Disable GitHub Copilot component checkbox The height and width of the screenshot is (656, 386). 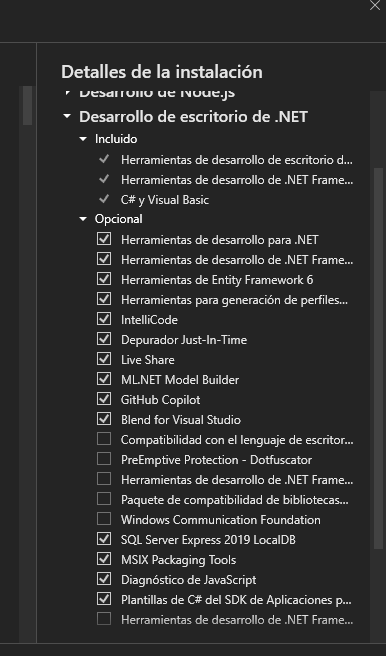point(104,399)
